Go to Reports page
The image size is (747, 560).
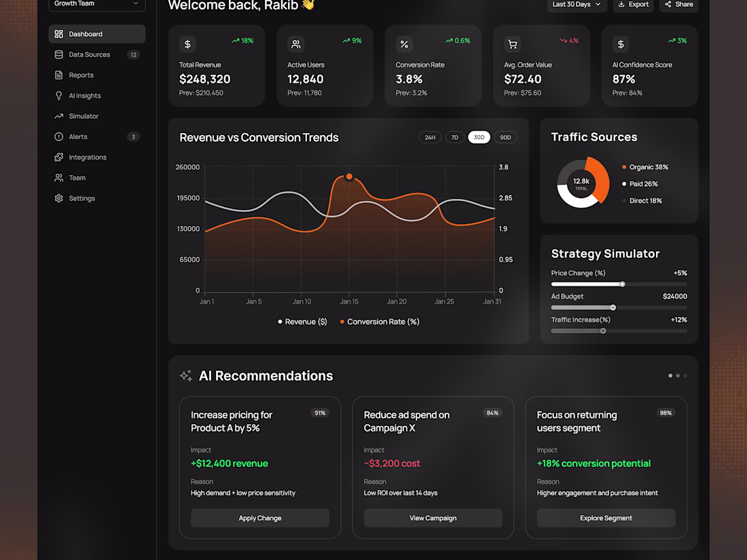pos(96,75)
